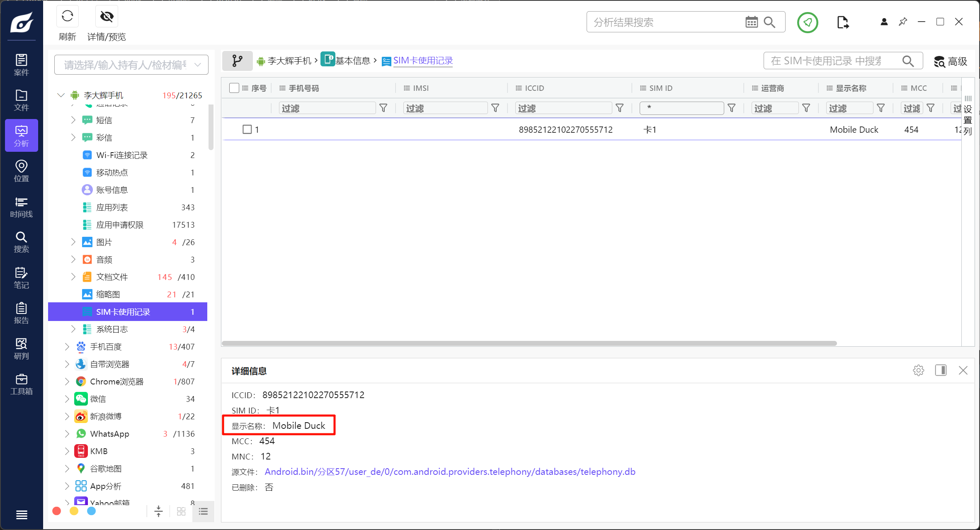
Task: Click the branch tree icon beside breadcrumb
Action: (238, 61)
